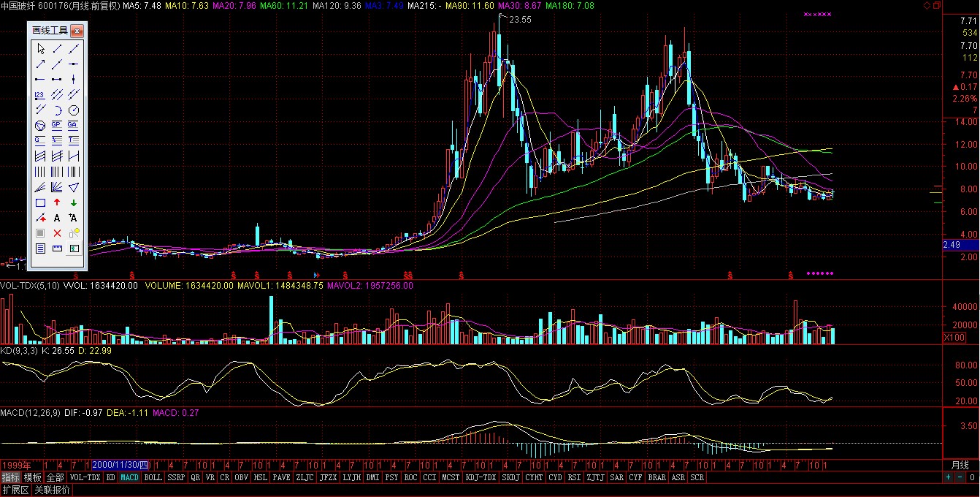980x497 pixels.
Task: Switch to the OBV indicator
Action: click(242, 477)
